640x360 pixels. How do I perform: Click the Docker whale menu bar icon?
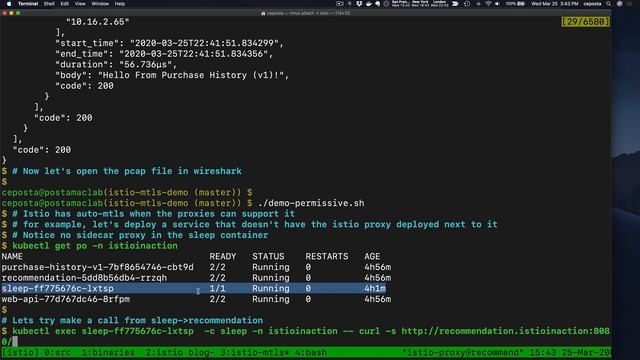click(x=369, y=4)
